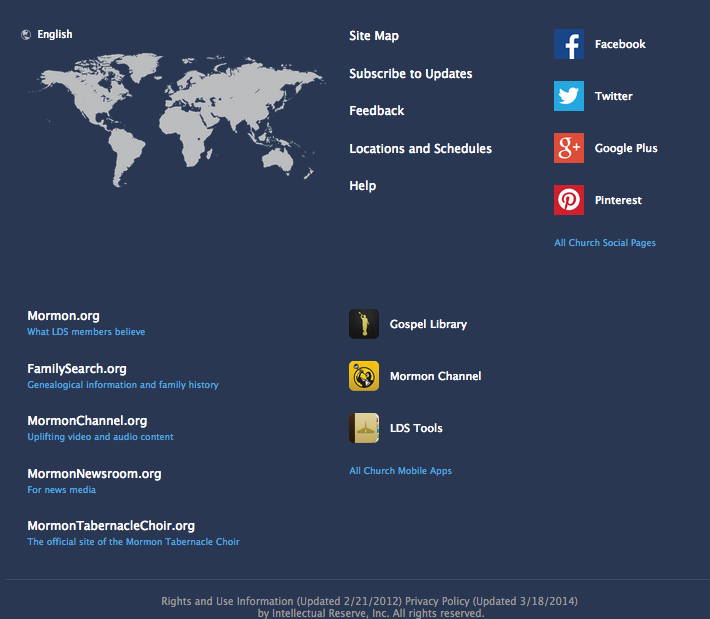Click the Help link
The image size is (710, 619).
(x=362, y=186)
